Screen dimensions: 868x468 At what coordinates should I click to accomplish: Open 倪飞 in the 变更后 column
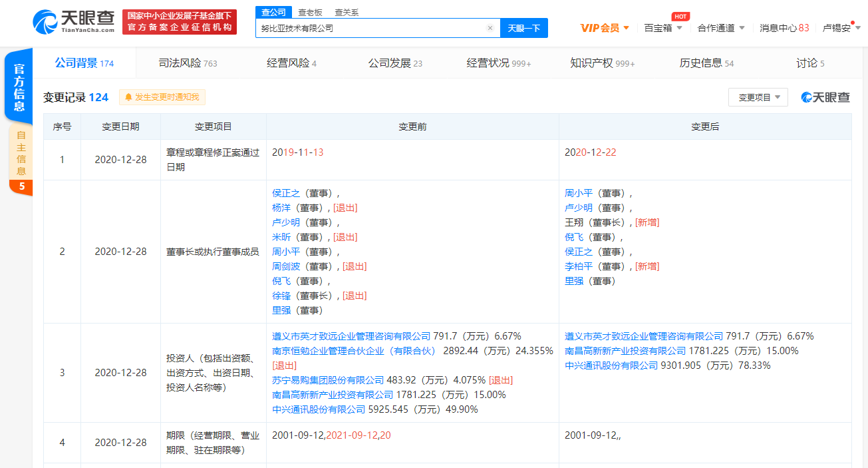click(574, 237)
